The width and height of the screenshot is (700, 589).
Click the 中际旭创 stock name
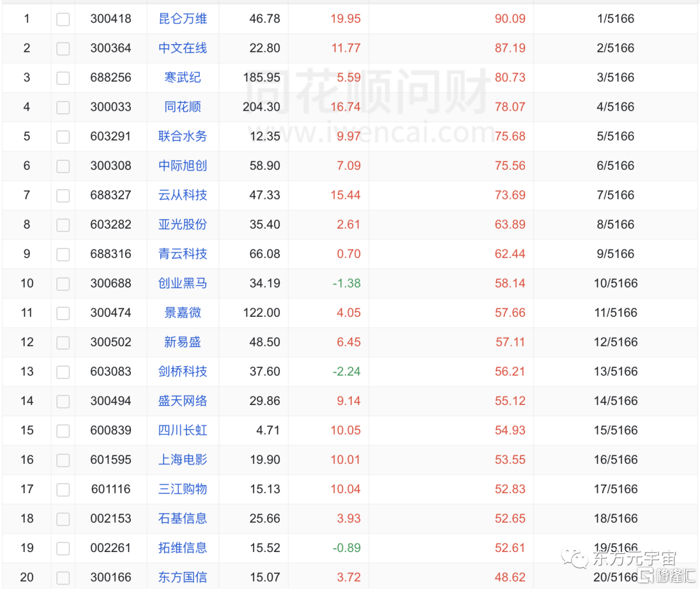click(x=183, y=166)
